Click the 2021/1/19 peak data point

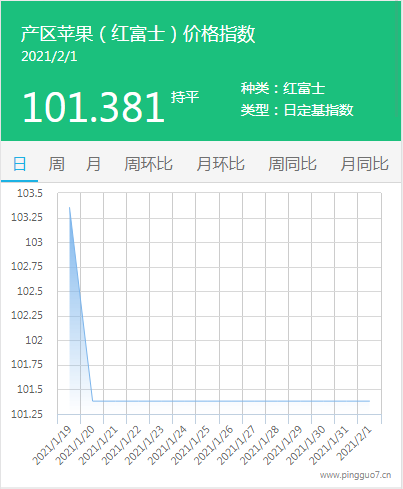(69, 207)
